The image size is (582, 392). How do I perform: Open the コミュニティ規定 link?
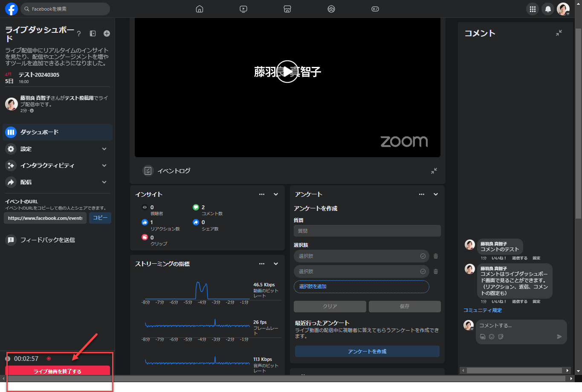483,310
